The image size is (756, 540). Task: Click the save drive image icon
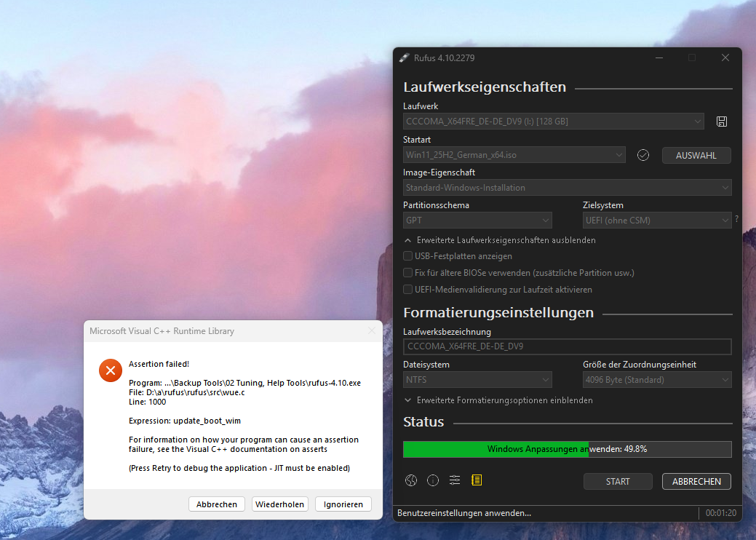[721, 122]
